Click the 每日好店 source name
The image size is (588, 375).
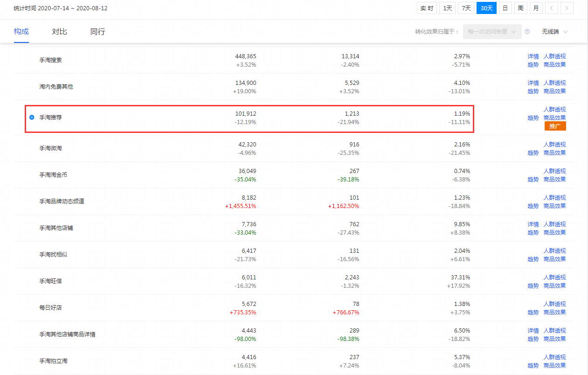click(x=50, y=308)
